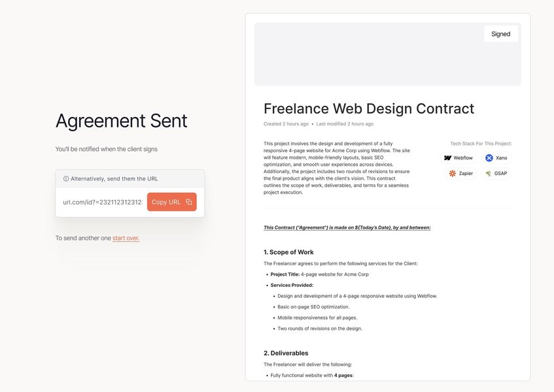Screen dimensions: 554x392
Task: Click the Copy URL button
Action: (172, 202)
